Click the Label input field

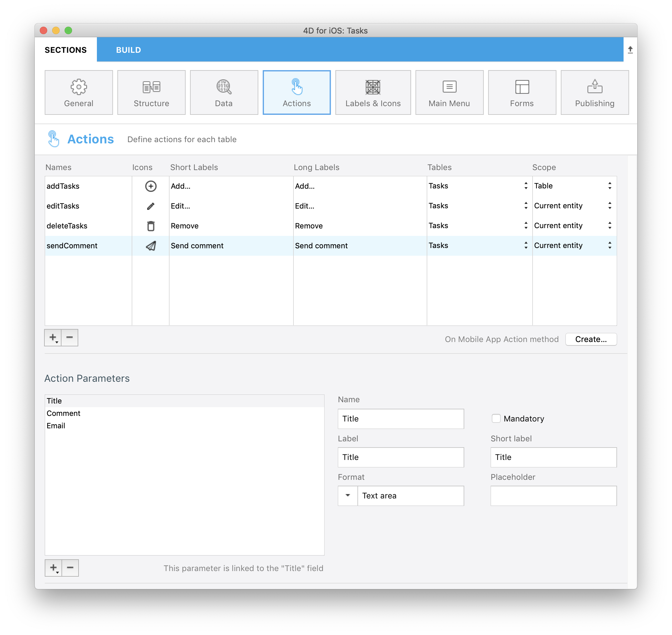tap(401, 457)
